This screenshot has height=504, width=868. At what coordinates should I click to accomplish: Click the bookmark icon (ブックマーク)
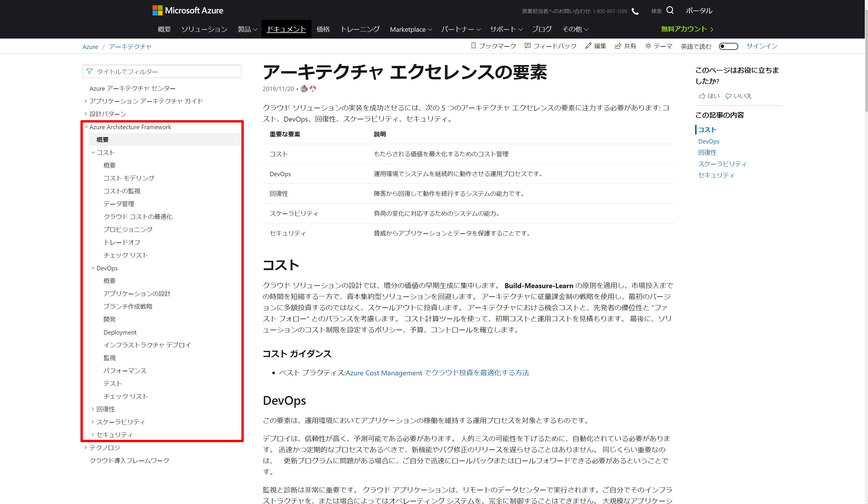[x=473, y=46]
